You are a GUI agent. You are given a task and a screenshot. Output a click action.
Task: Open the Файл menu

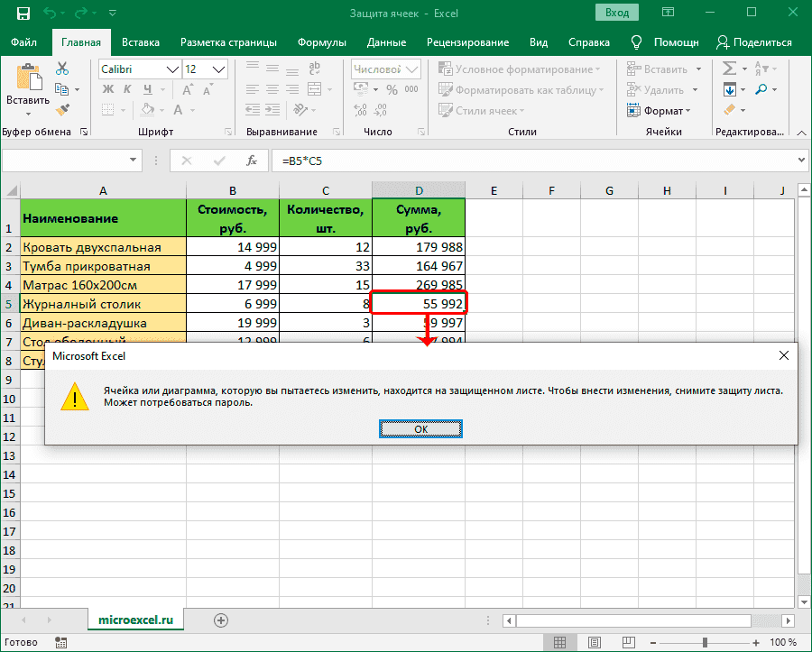point(24,42)
